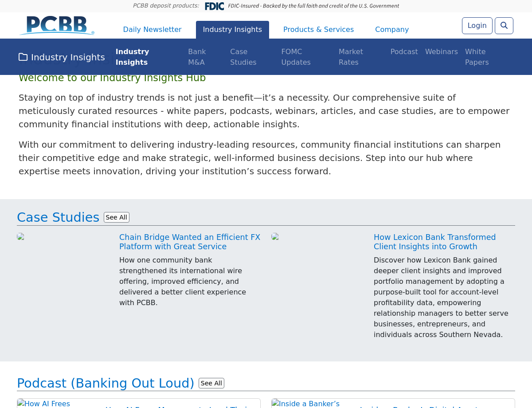Click 'Welcome to our Industry Insights Hub' text
Image resolution: width=532 pixels, height=408 pixels.
click(112, 78)
